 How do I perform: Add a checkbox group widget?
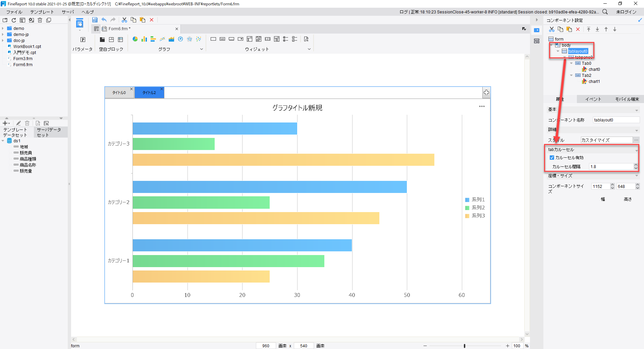tap(295, 39)
